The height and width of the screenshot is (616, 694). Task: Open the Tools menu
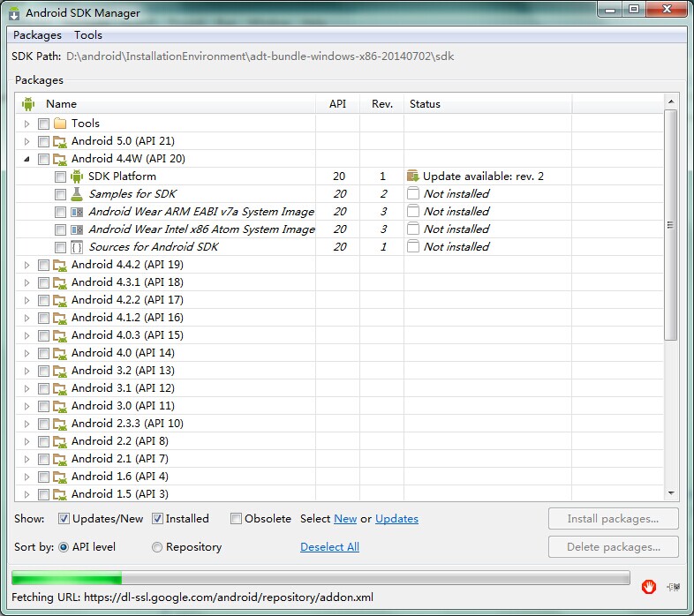pyautogui.click(x=88, y=35)
